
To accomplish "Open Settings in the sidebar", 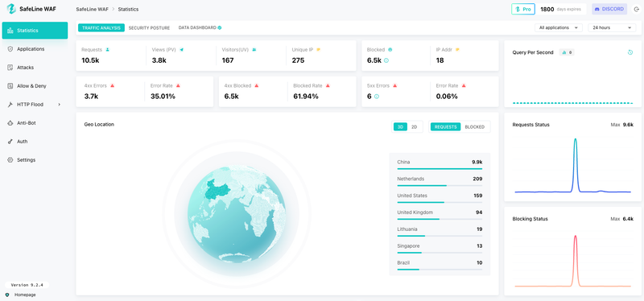I will [35, 159].
